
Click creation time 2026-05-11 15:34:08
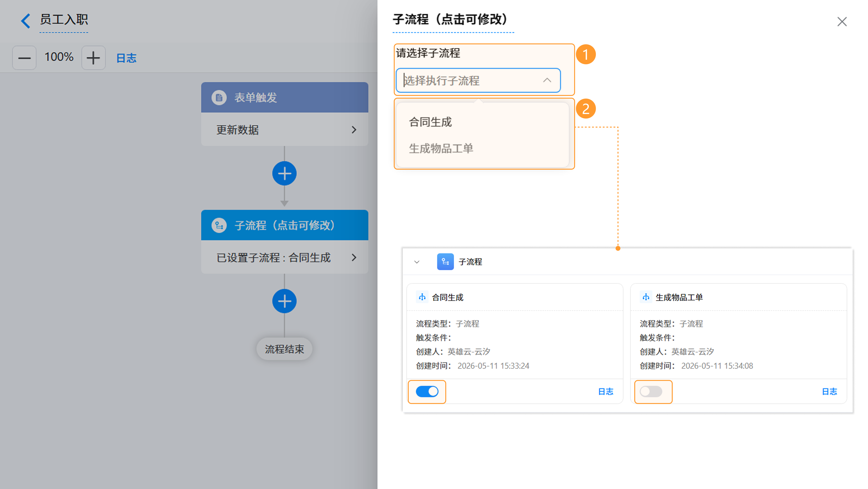click(717, 366)
